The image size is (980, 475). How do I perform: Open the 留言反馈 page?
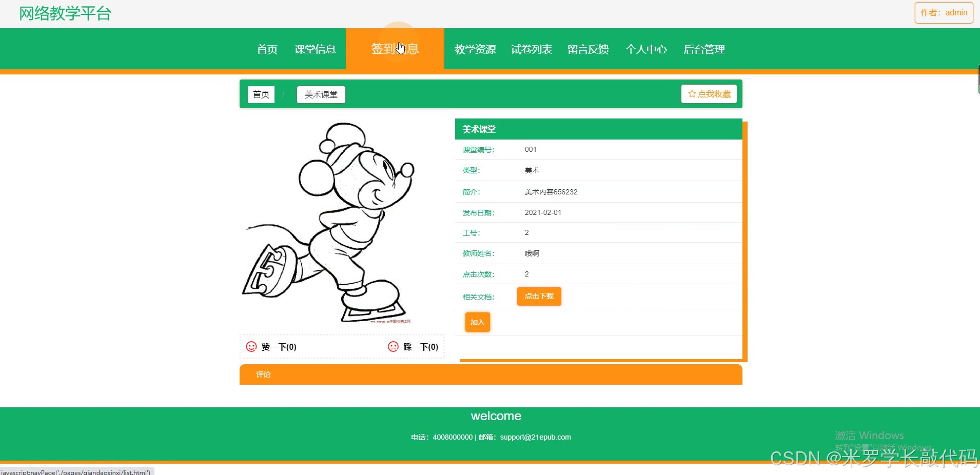tap(587, 49)
